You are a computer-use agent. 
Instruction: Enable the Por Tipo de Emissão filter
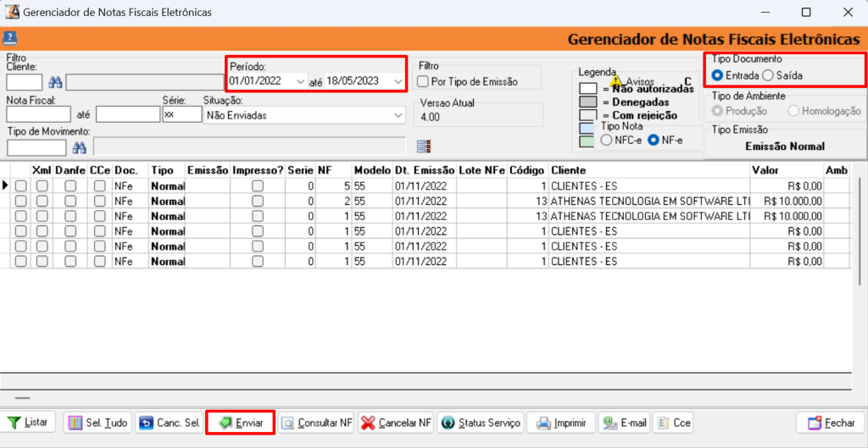pyautogui.click(x=423, y=81)
